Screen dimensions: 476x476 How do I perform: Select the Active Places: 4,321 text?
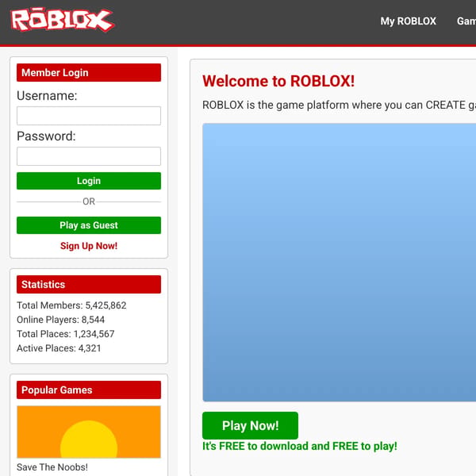click(x=59, y=348)
